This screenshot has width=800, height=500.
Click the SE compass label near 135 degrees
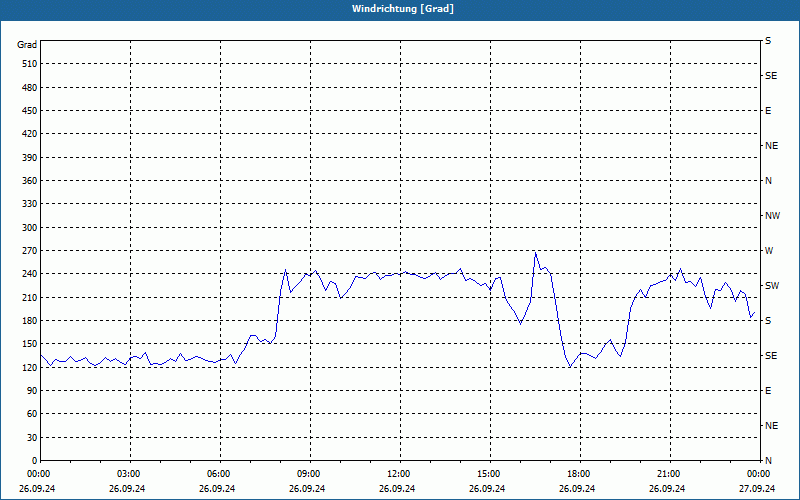click(771, 356)
